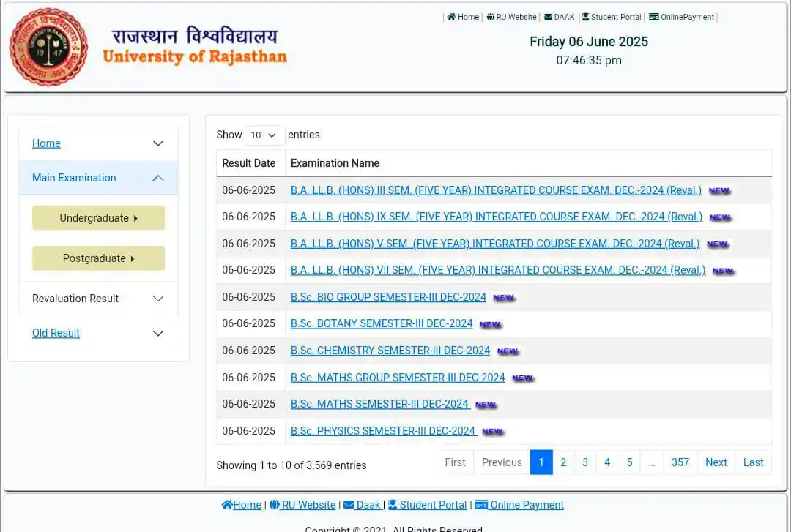Viewport: 791px width, 532px height.
Task: Open the B.Sc. CHEMISTRY SEMESTER-III DEC-2024 result
Action: [390, 351]
